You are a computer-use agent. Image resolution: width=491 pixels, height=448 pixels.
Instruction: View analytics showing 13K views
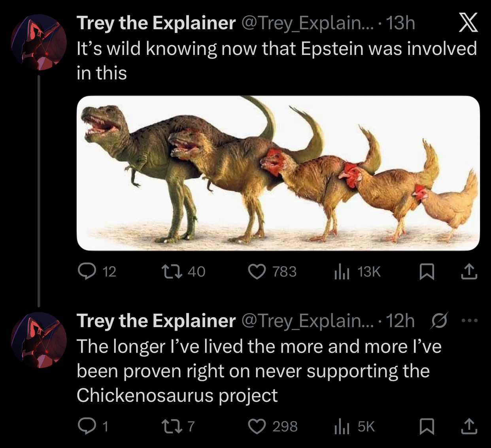point(342,271)
